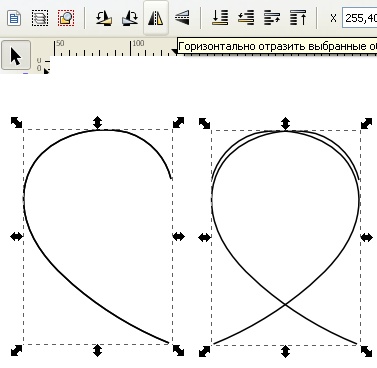
Task: Click left-middle handle of right shape
Action: (x=204, y=238)
